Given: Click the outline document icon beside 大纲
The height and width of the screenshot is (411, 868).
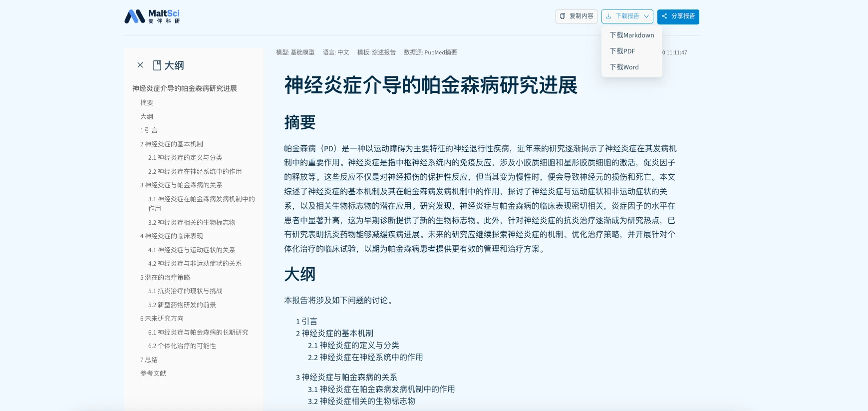Looking at the screenshot, I should (157, 65).
